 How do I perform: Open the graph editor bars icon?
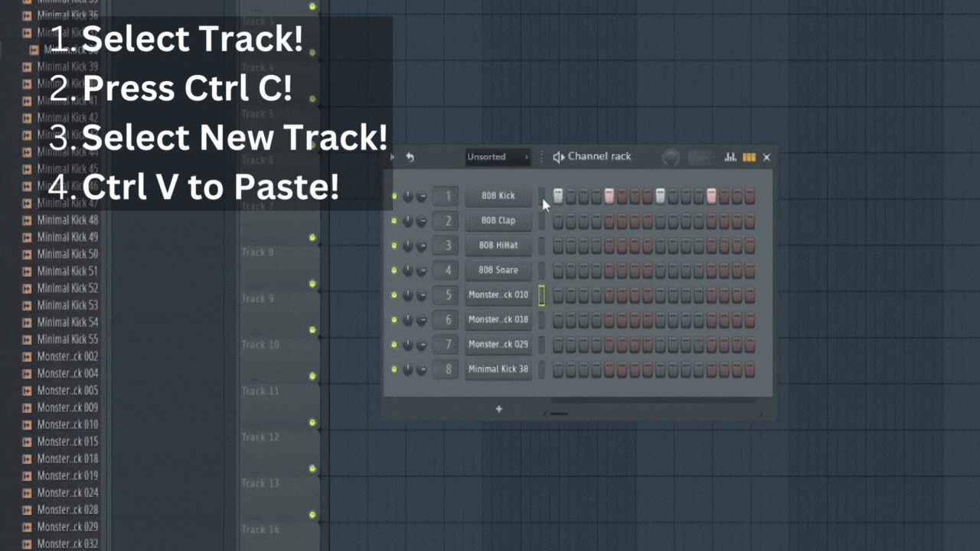[x=730, y=158]
